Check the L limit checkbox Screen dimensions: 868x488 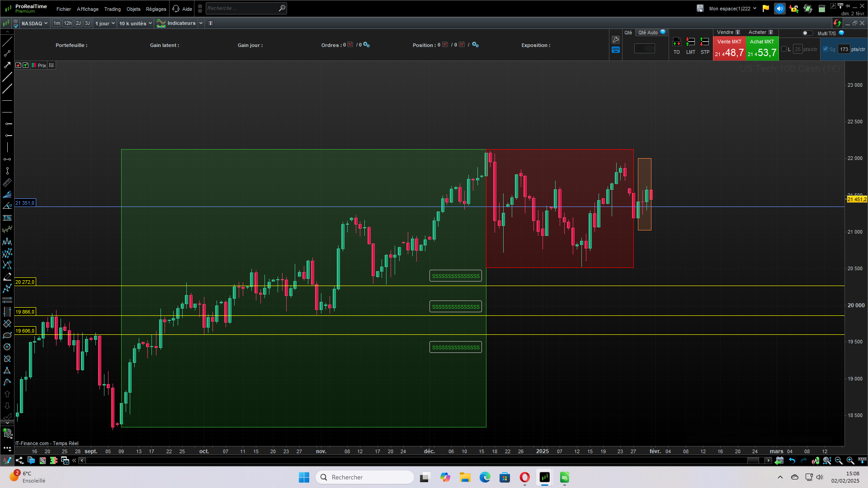coord(784,49)
